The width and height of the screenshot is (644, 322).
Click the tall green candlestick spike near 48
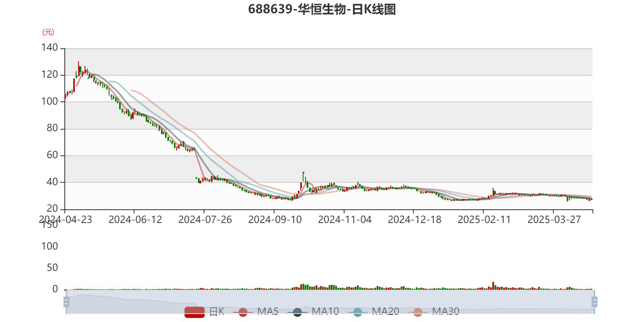point(303,177)
